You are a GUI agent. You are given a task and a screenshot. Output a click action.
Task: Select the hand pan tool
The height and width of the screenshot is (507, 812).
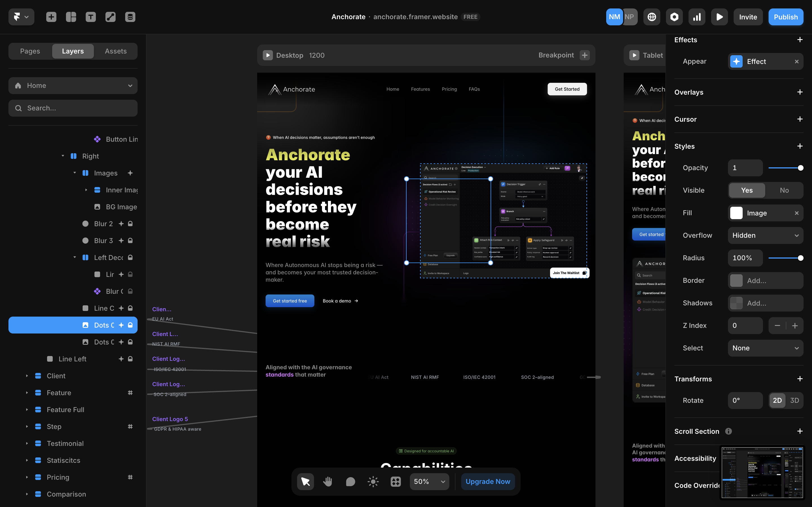point(328,482)
